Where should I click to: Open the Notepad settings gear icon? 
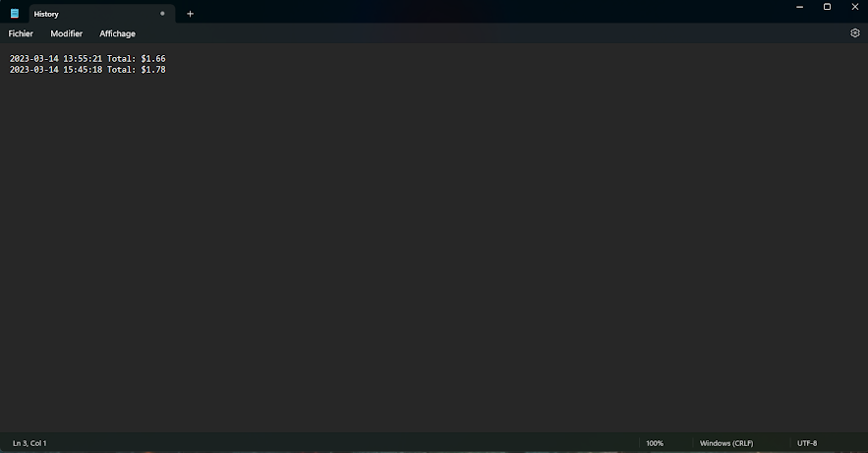pos(854,33)
